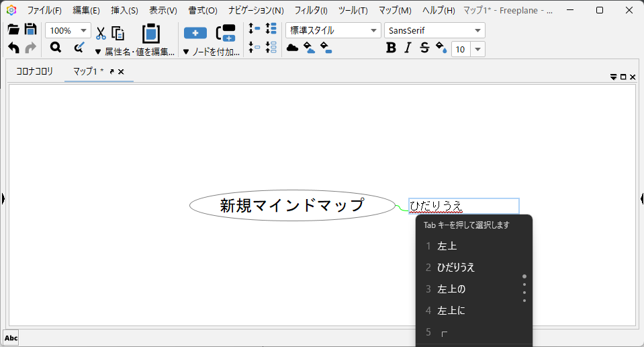Open the マップ(M) menu
The width and height of the screenshot is (644, 347).
click(395, 10)
